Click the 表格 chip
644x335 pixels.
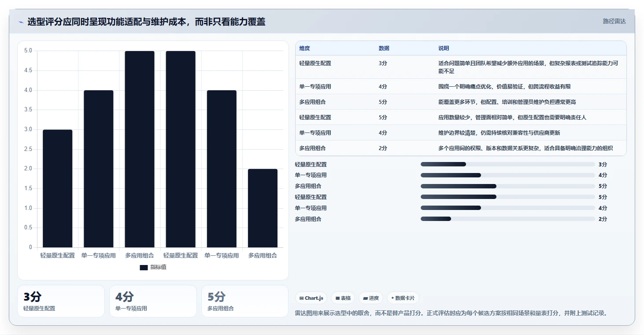pos(343,298)
